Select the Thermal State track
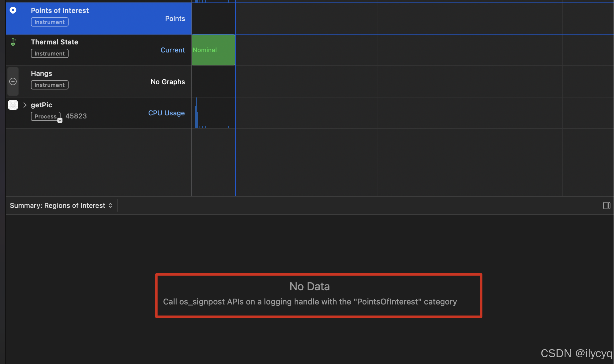The width and height of the screenshot is (614, 364). point(54,42)
